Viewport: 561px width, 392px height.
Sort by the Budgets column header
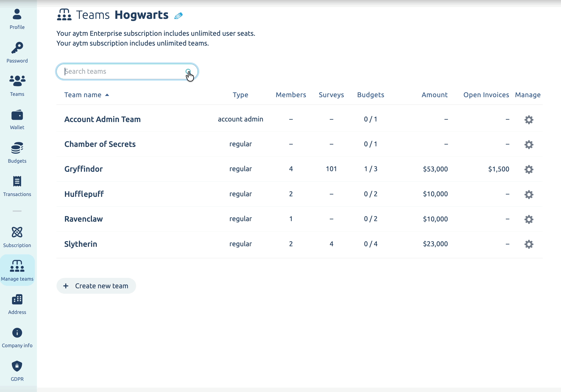pos(371,95)
